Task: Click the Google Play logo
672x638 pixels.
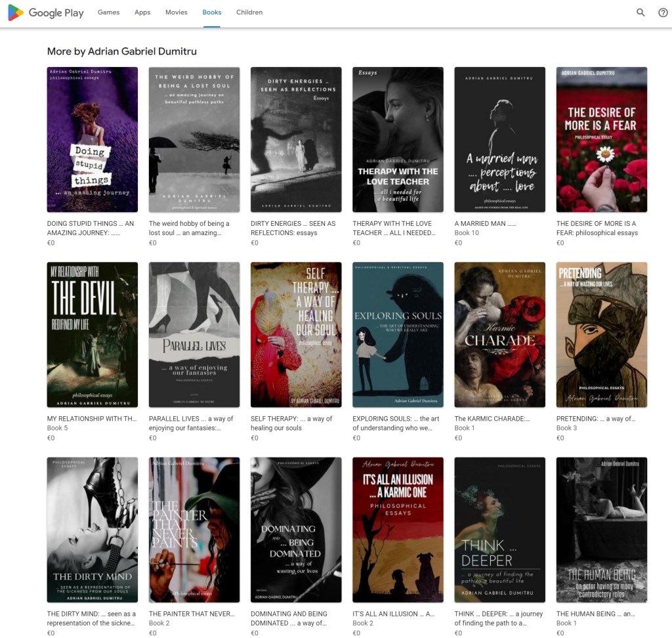Action: click(x=46, y=12)
